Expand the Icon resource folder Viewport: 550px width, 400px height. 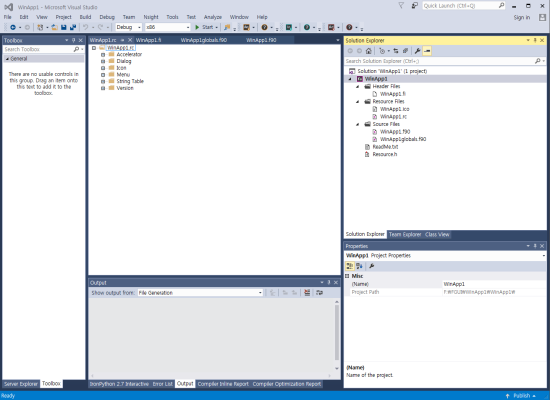pyautogui.click(x=103, y=68)
